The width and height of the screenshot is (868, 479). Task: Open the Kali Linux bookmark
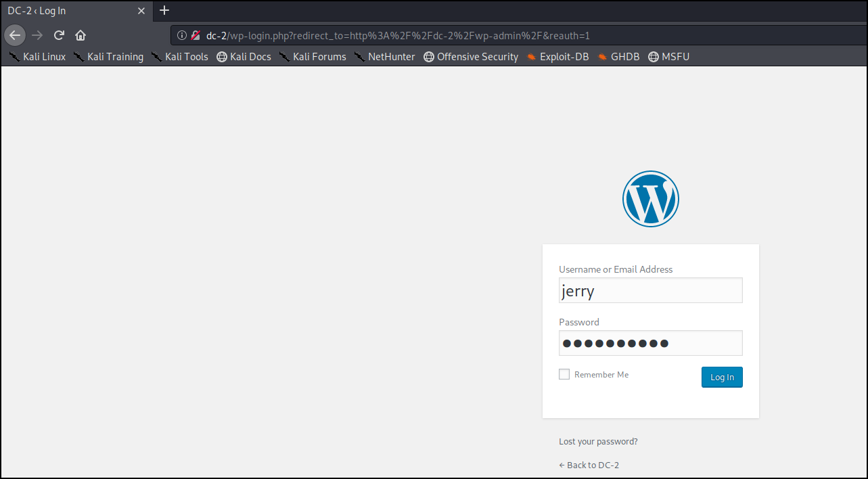pyautogui.click(x=37, y=57)
